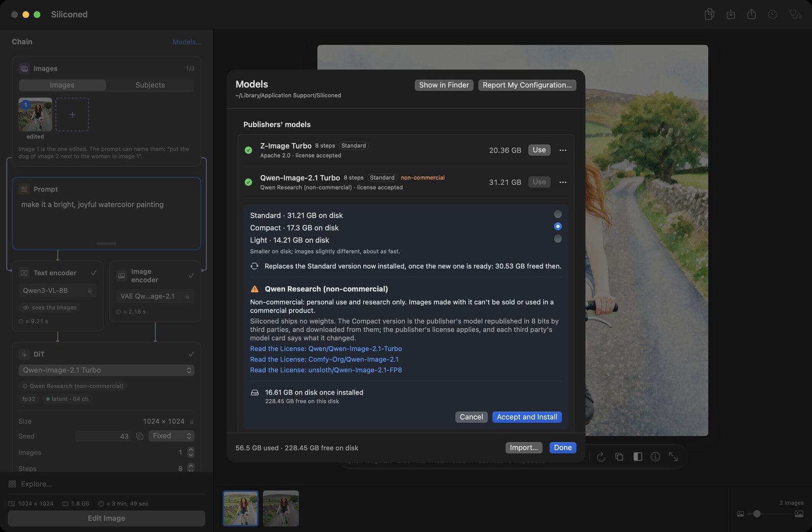Viewport: 812px width, 532px height.
Task: Show image info via the circled i icon
Action: click(655, 457)
